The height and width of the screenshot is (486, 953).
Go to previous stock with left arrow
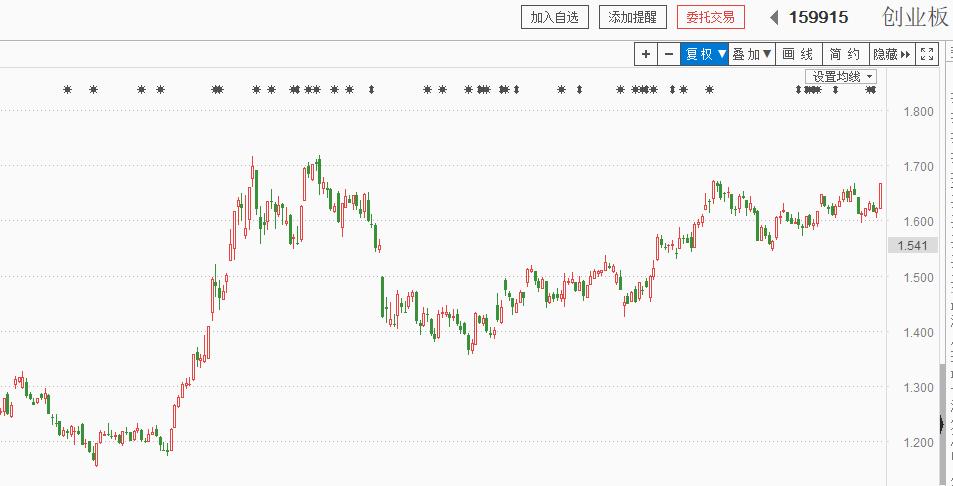774,17
